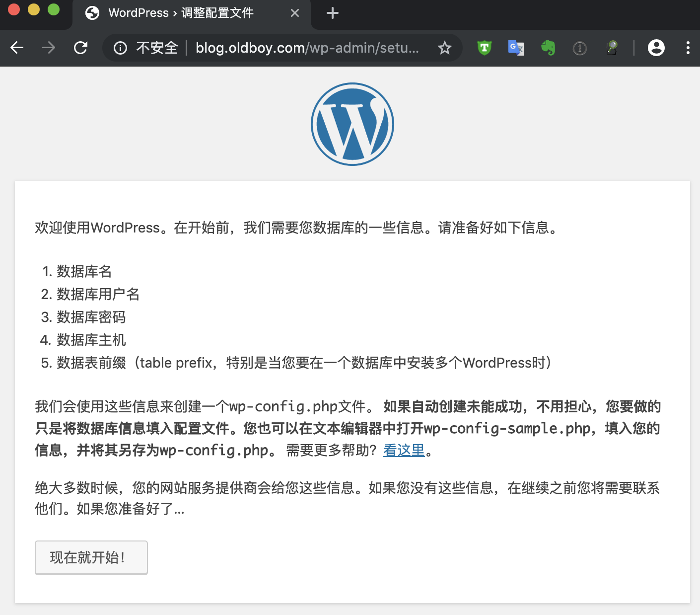Image resolution: width=700 pixels, height=615 pixels.
Task: Close the WordPress 调整配置文件 tab
Action: [295, 13]
